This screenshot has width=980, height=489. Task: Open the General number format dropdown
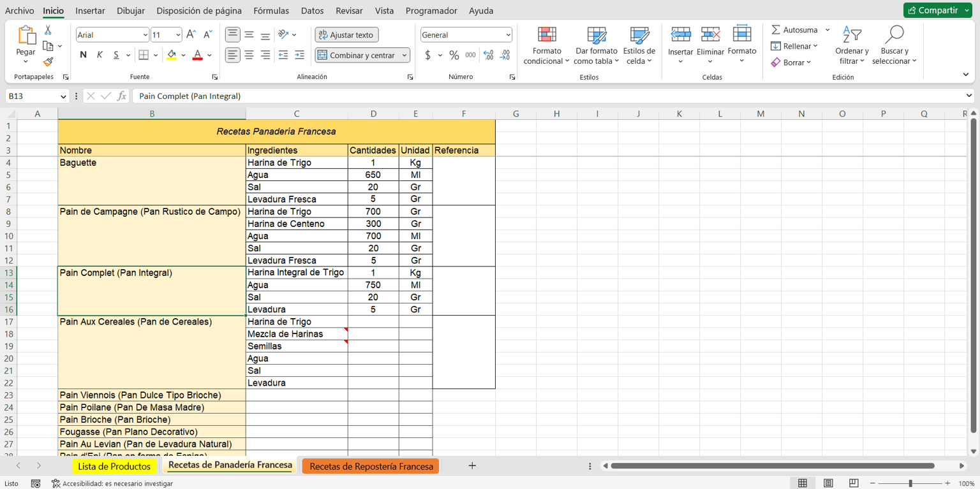[x=508, y=35]
